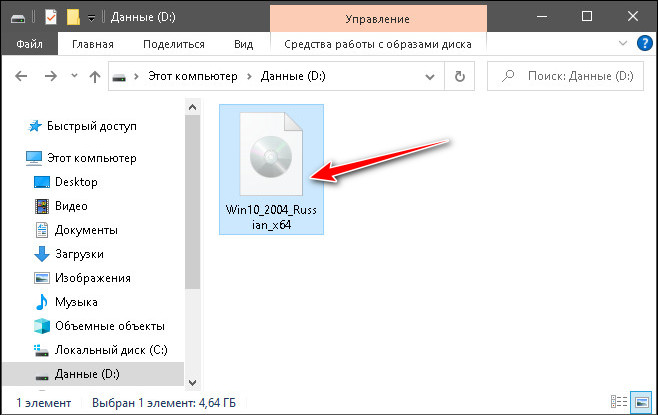The height and width of the screenshot is (415, 658).
Task: Expand chevron before Этот компьютер in address bar
Action: (x=136, y=76)
